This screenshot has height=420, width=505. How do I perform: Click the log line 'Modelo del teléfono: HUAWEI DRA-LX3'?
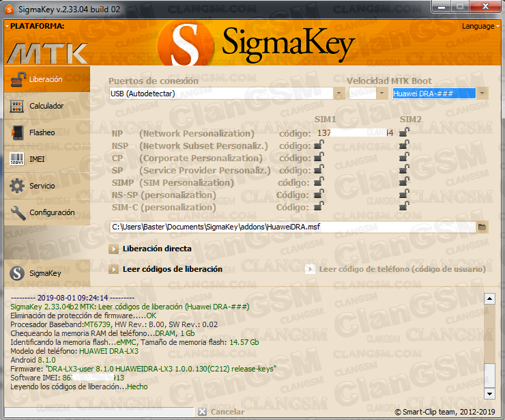[74, 351]
